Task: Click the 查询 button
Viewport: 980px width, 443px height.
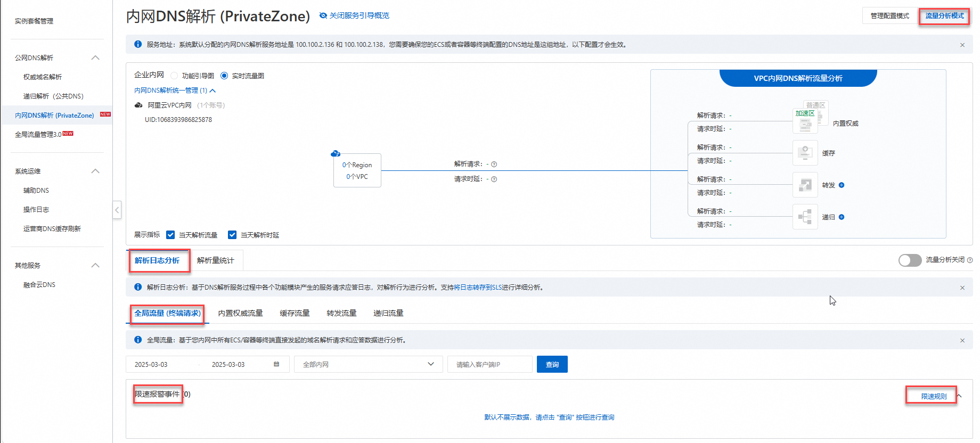Action: [x=552, y=364]
